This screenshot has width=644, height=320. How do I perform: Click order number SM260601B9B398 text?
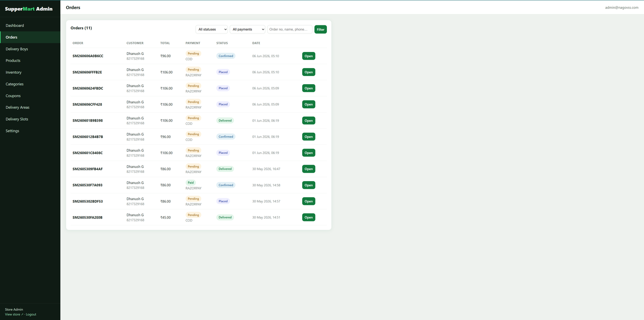pyautogui.click(x=87, y=120)
